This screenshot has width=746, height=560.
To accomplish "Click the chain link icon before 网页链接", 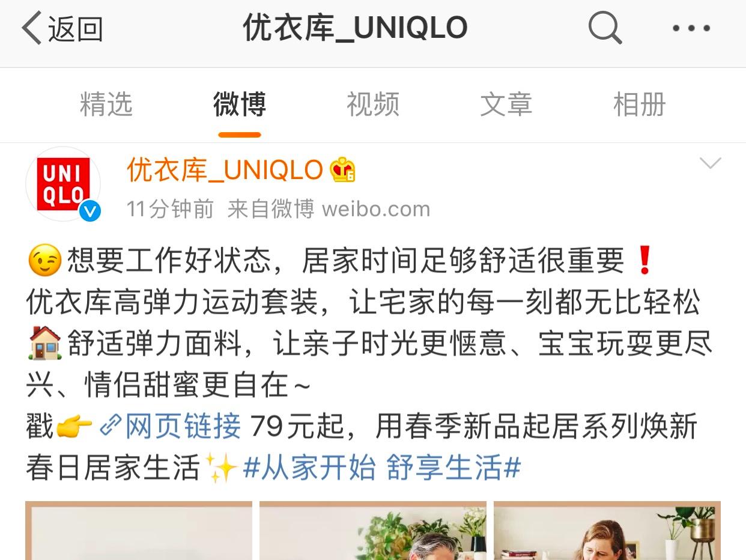I will pos(110,426).
